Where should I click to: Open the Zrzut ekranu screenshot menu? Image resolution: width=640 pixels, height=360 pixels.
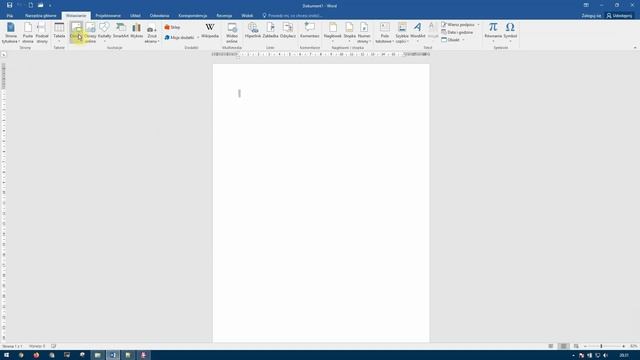(152, 34)
